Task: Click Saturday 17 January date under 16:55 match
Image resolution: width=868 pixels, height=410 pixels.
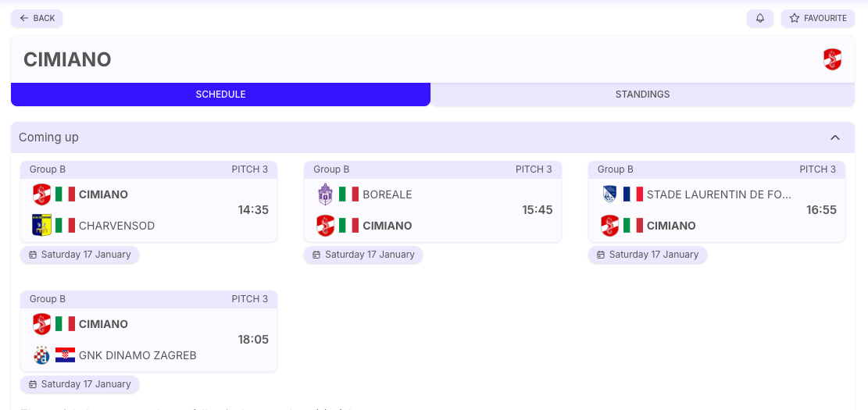Action: pos(648,255)
